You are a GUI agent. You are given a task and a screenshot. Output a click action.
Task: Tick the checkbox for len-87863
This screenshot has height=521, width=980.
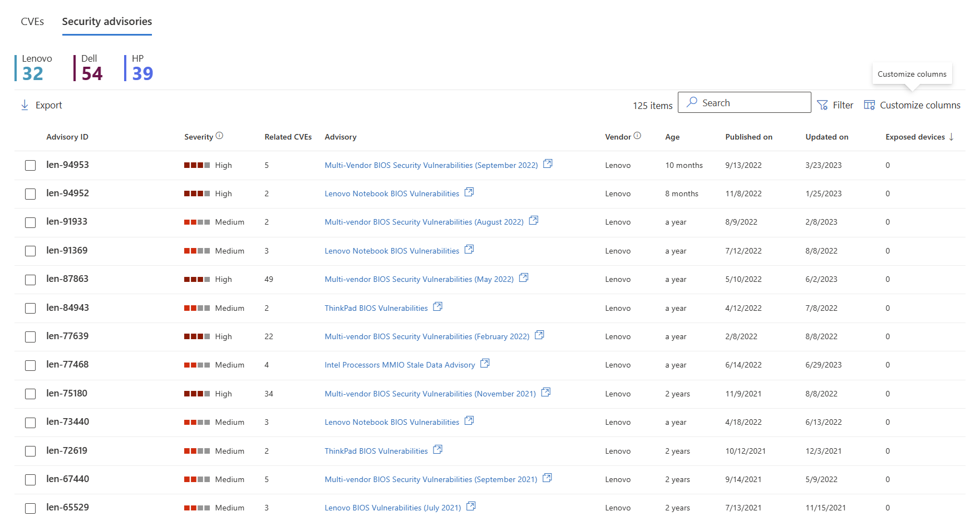click(31, 280)
